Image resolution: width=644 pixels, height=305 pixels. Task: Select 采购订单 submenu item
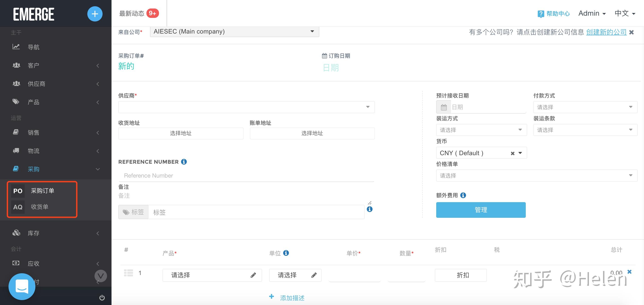pos(43,191)
